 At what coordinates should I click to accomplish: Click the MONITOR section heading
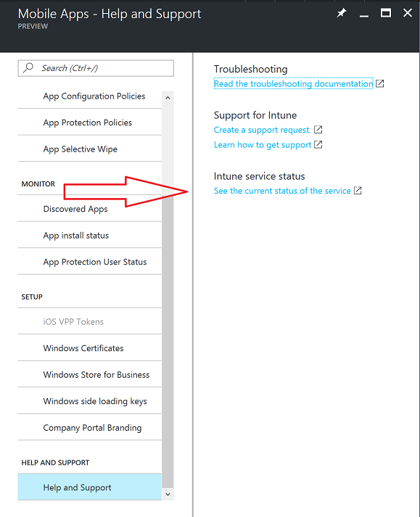[x=38, y=184]
